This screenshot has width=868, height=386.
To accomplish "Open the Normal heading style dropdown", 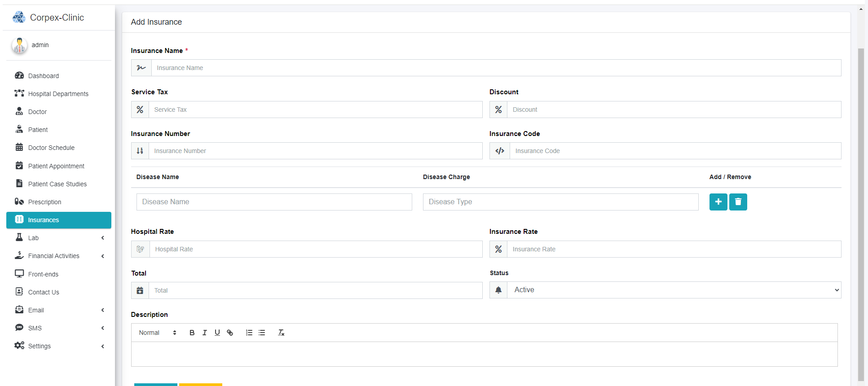I will click(x=158, y=333).
